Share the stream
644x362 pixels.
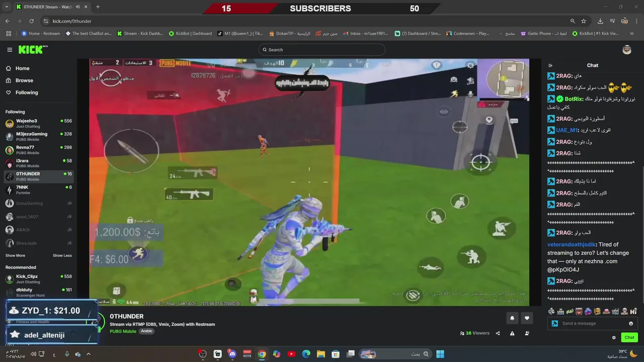(x=498, y=333)
